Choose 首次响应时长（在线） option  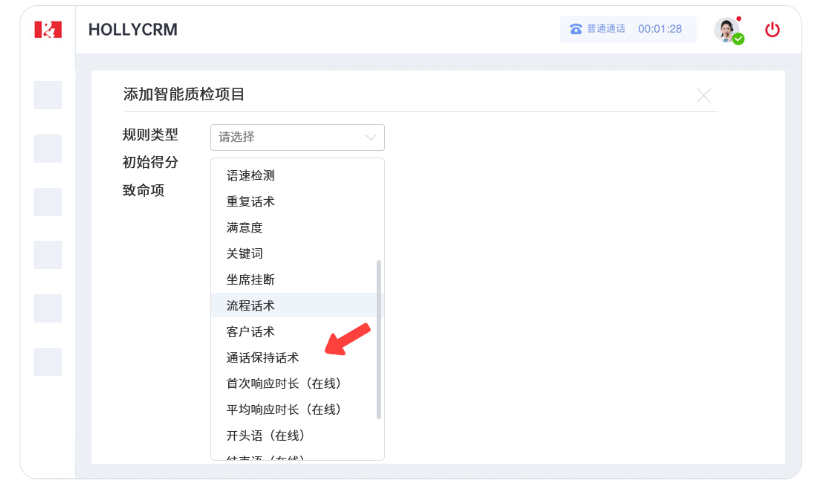[x=284, y=383]
